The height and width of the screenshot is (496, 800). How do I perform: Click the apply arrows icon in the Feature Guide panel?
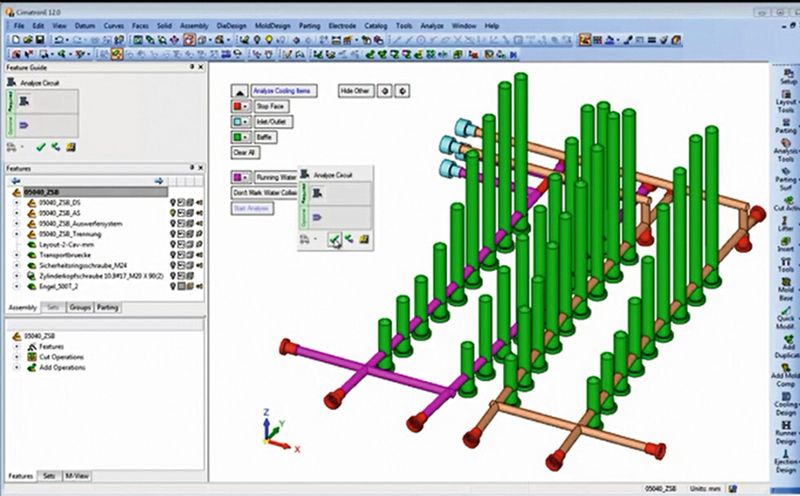click(56, 147)
